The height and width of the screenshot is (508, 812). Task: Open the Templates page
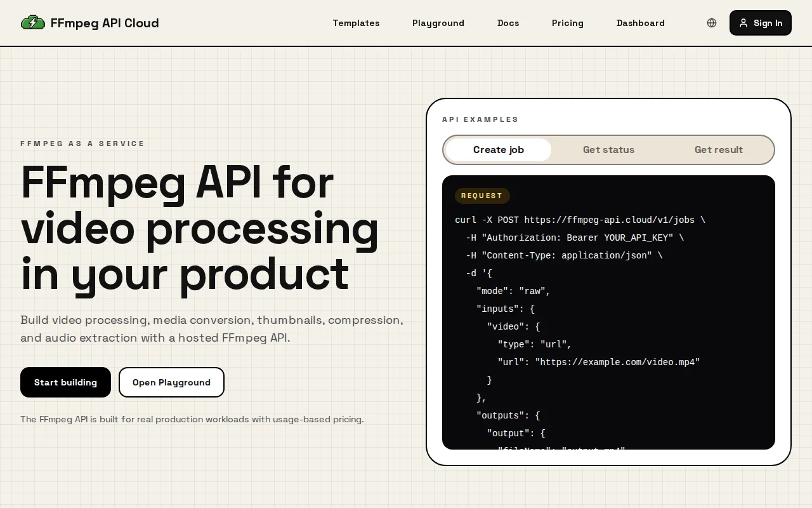356,23
